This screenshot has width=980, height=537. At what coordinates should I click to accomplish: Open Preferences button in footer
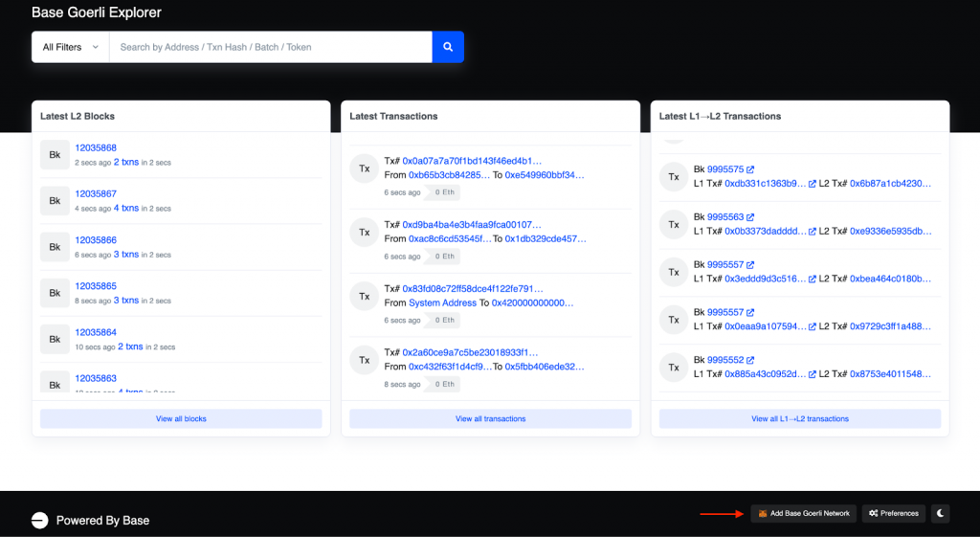893,513
